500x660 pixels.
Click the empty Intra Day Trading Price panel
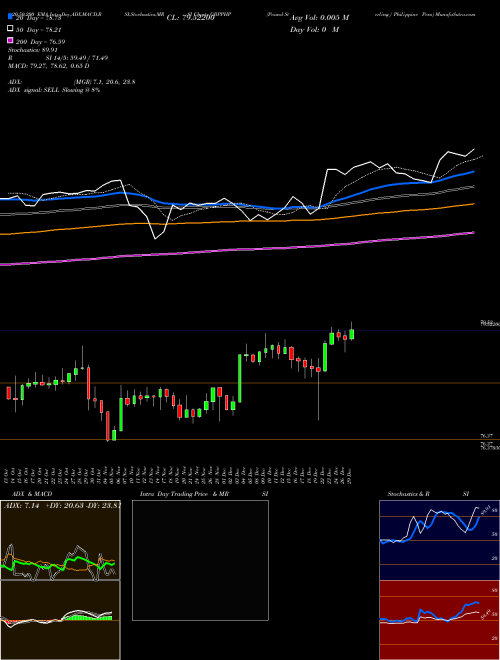click(x=200, y=560)
